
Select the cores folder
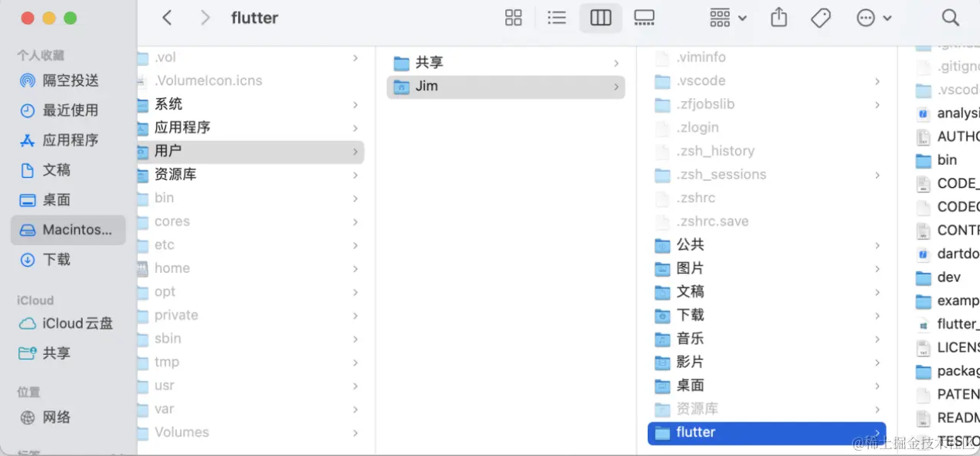[250, 221]
